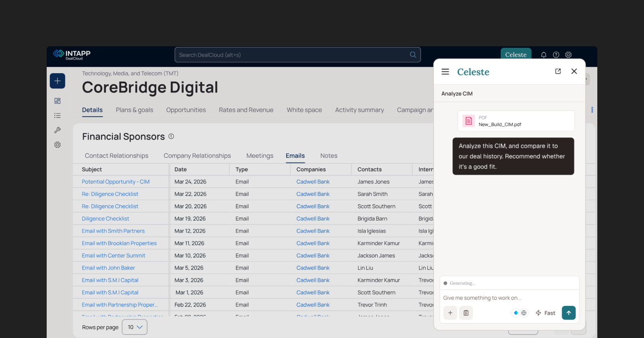Click 'Analyze CIM' conversation title
644x338 pixels.
[x=457, y=94]
